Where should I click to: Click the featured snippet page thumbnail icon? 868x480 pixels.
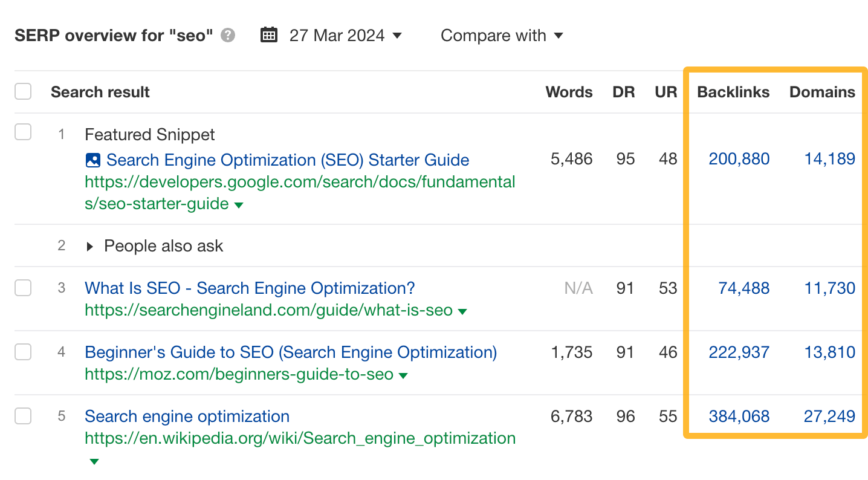pyautogui.click(x=92, y=160)
